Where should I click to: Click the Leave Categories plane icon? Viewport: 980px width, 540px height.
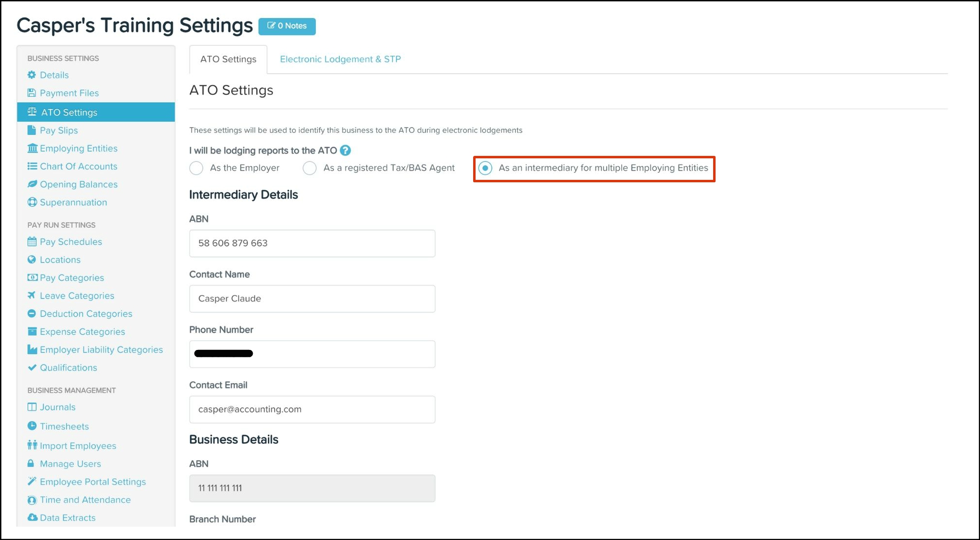click(x=32, y=295)
